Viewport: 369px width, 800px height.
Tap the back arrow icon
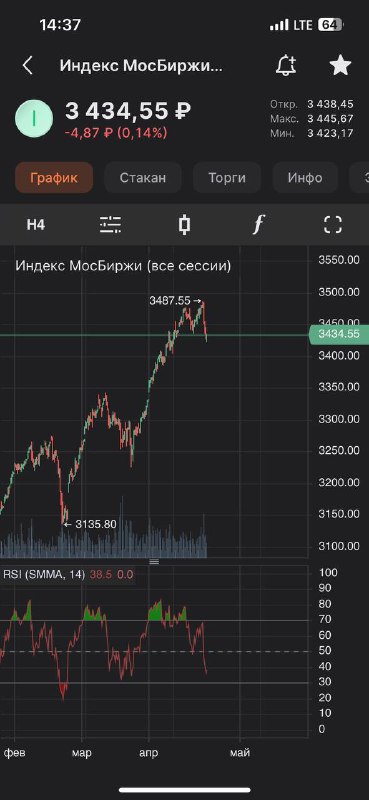[x=28, y=66]
